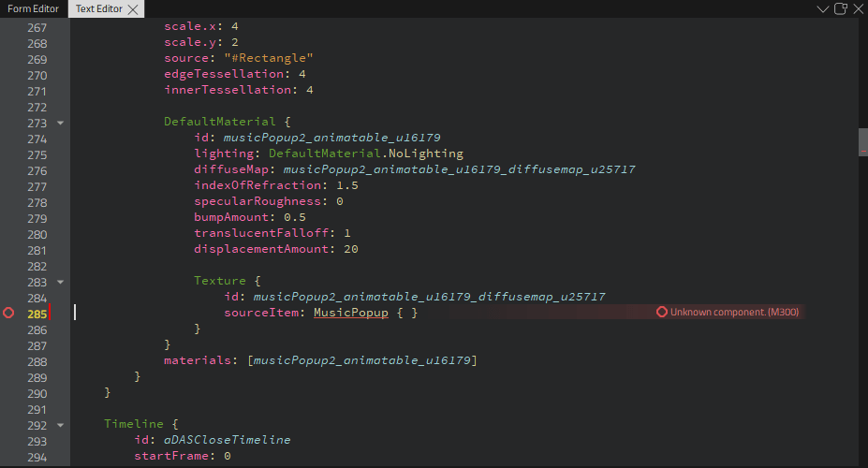Open the panel options chevron menu
This screenshot has width=868, height=468.
pos(823,9)
